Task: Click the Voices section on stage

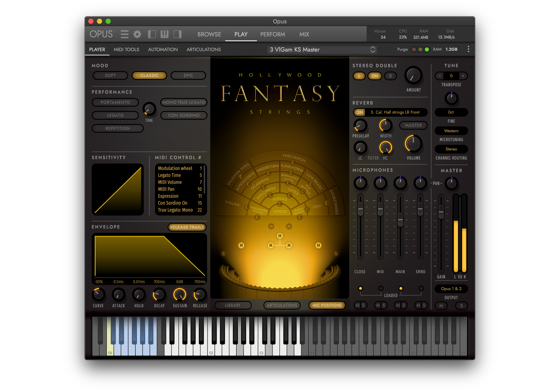Action: coord(280,211)
